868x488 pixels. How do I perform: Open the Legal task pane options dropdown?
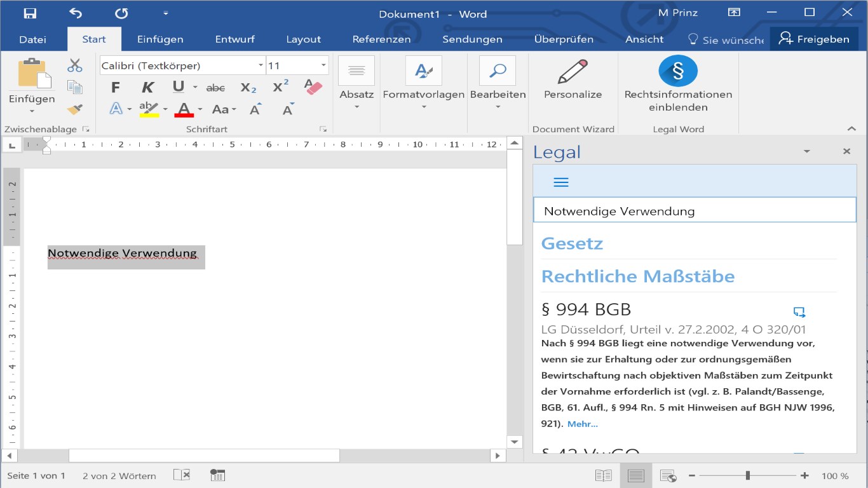pyautogui.click(x=807, y=152)
